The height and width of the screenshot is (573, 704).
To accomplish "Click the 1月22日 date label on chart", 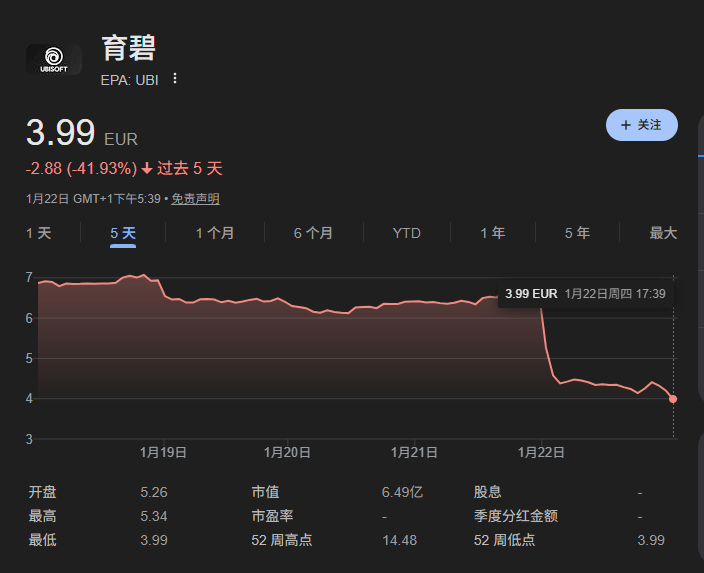I will coord(541,452).
